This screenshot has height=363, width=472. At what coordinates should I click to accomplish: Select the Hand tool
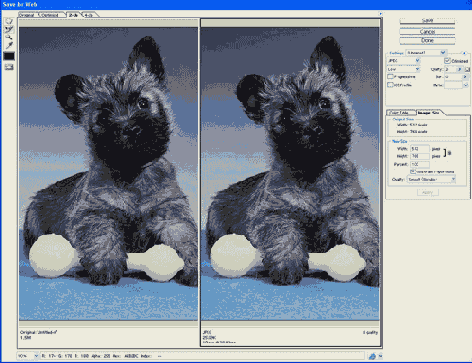9,21
